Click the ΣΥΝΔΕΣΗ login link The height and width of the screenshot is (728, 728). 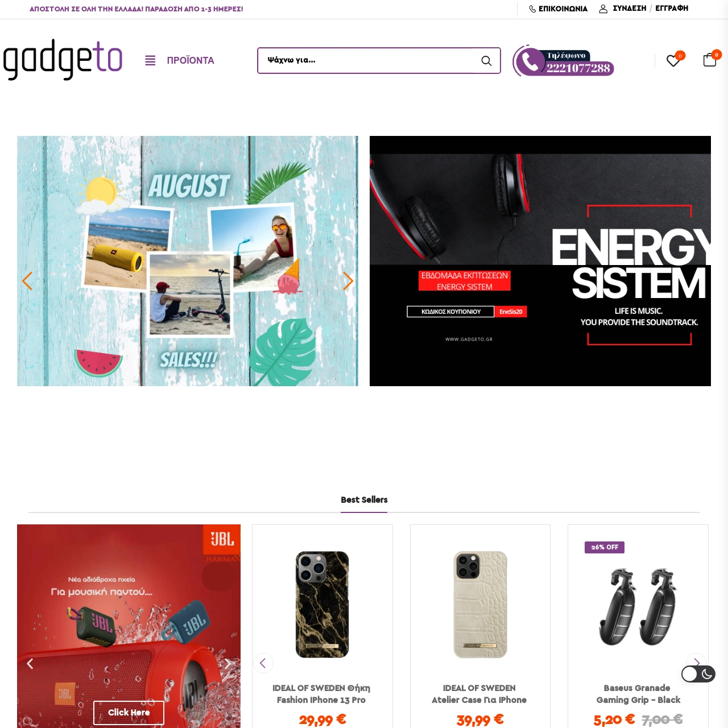pos(630,9)
